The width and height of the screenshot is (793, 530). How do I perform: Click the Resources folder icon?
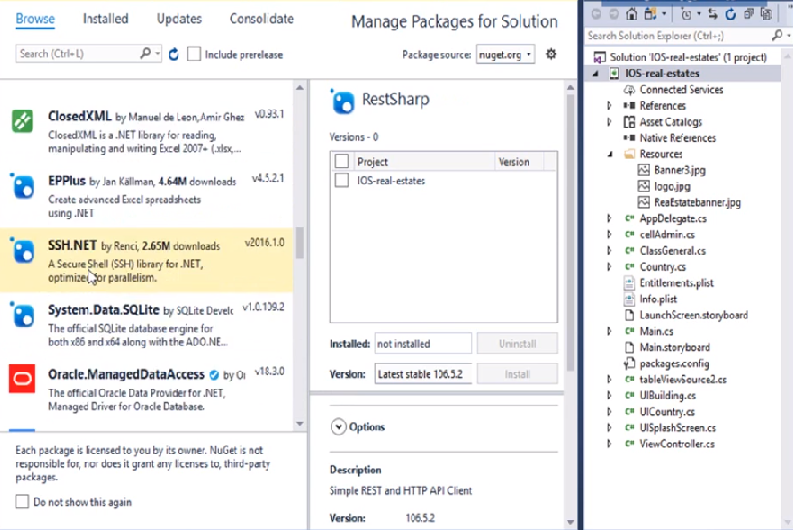tap(629, 154)
